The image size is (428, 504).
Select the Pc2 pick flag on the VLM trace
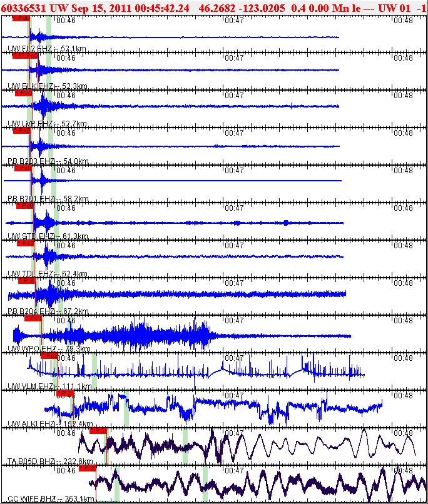tap(49, 356)
